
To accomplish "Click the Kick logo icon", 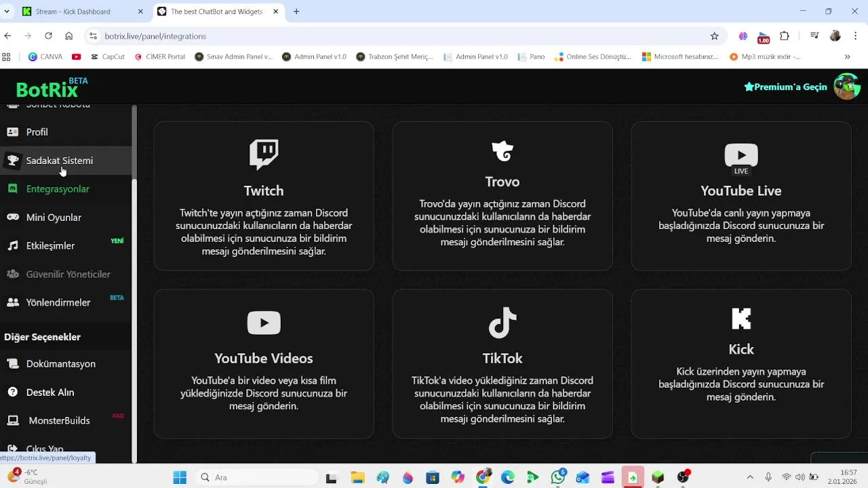I will coord(741,319).
